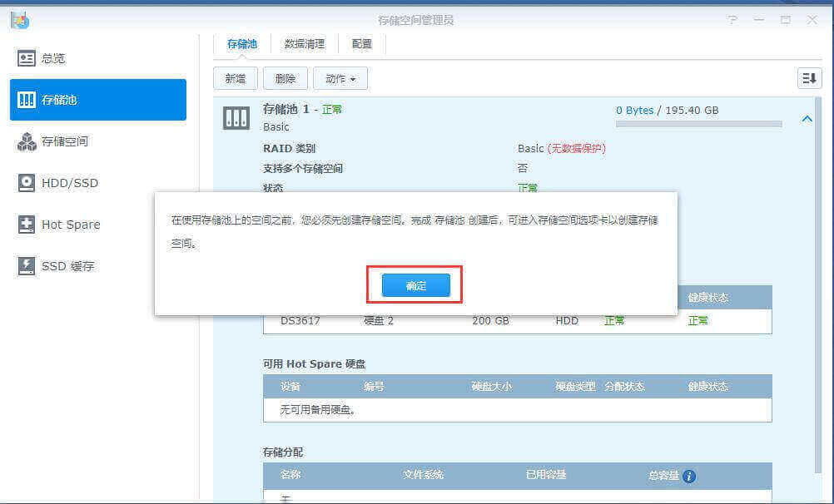
Task: Click the 新增 button
Action: coord(235,79)
